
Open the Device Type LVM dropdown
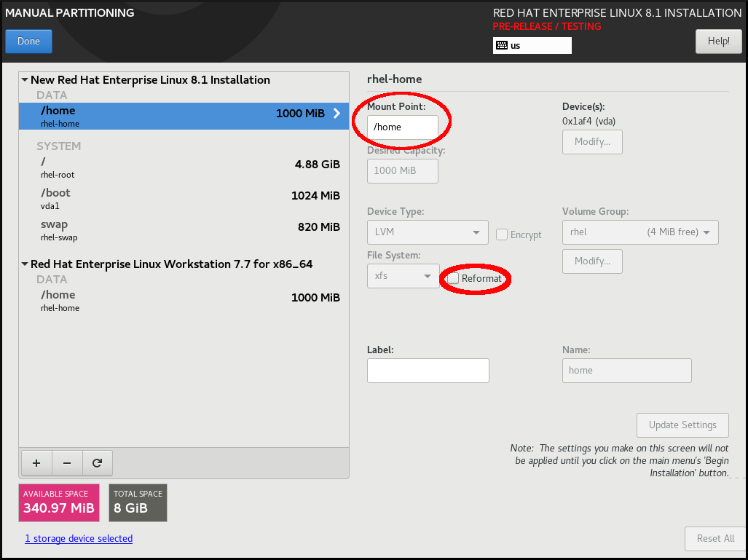tap(427, 232)
